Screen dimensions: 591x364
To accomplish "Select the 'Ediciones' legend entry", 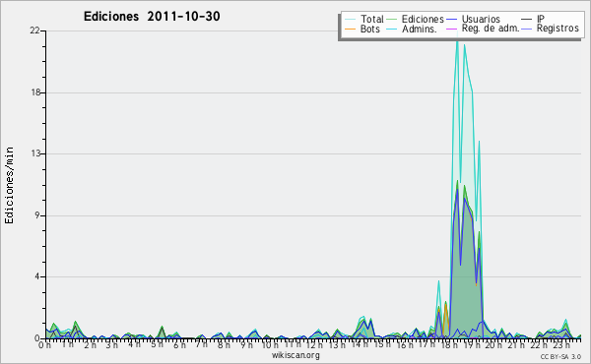I will click(x=423, y=19).
